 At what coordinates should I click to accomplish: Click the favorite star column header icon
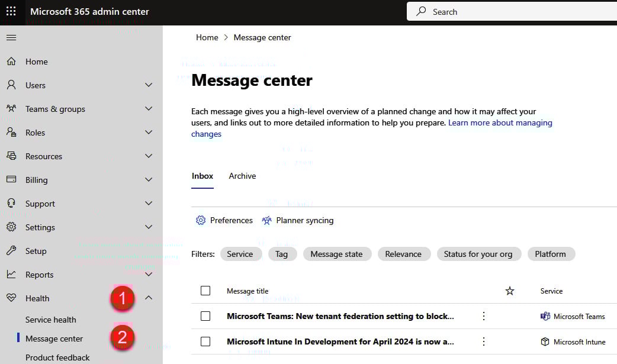click(510, 291)
